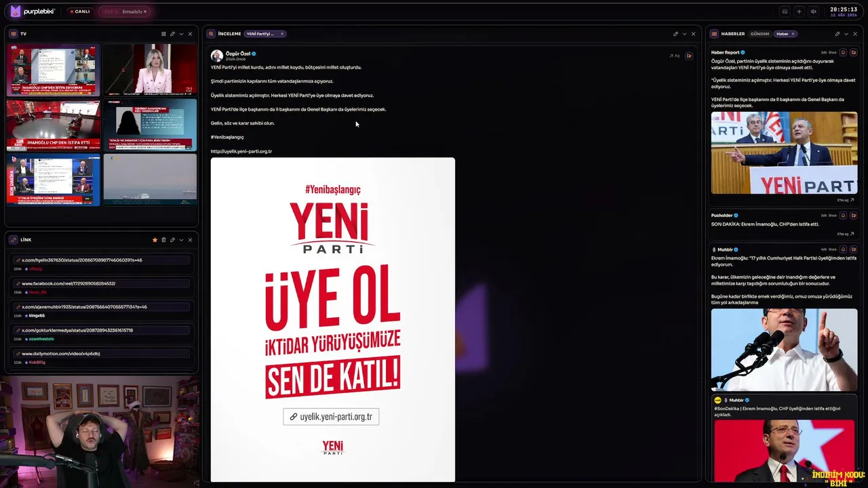Toggle the bell alert on the Pusholder post
This screenshot has width=868, height=488.
(843, 216)
